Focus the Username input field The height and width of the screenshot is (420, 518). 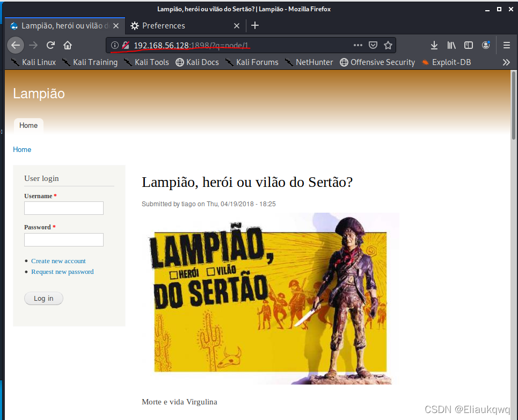pos(64,208)
